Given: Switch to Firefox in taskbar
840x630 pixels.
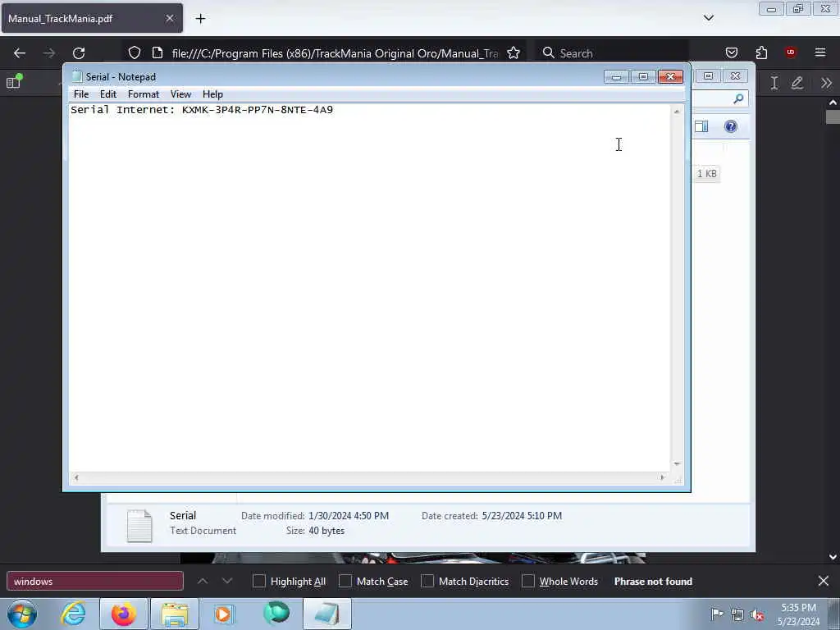Looking at the screenshot, I should coord(124,614).
